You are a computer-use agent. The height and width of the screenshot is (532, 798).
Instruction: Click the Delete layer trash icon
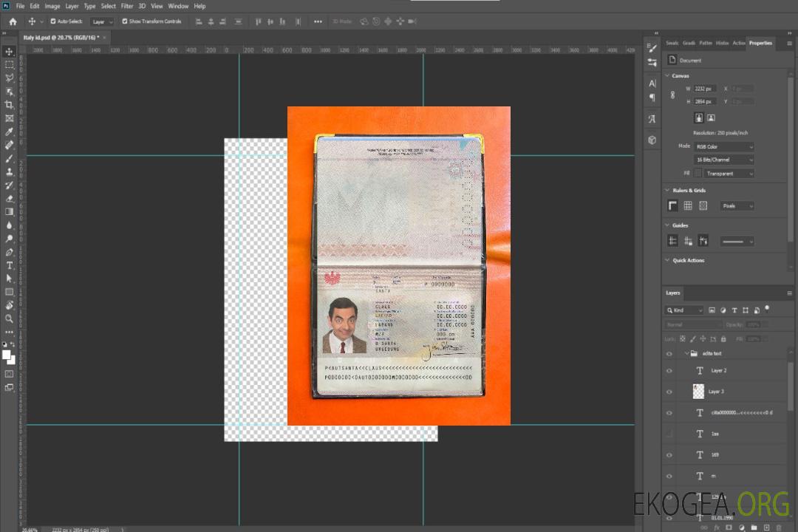[x=779, y=528]
